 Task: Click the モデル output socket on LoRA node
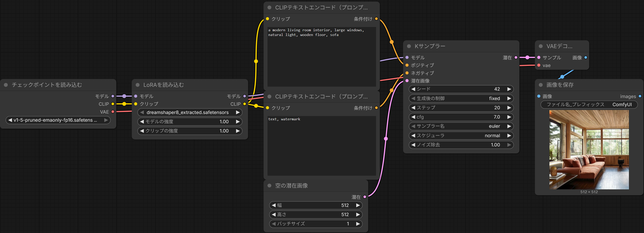pyautogui.click(x=244, y=96)
